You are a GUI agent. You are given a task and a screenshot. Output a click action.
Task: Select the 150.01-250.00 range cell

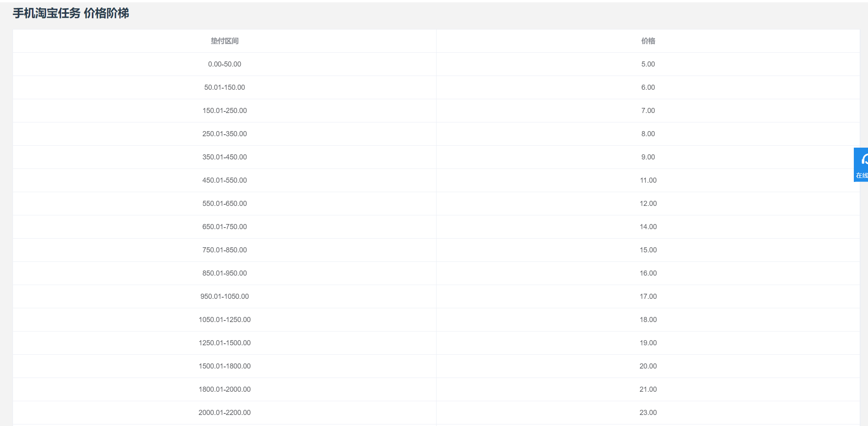pyautogui.click(x=225, y=111)
